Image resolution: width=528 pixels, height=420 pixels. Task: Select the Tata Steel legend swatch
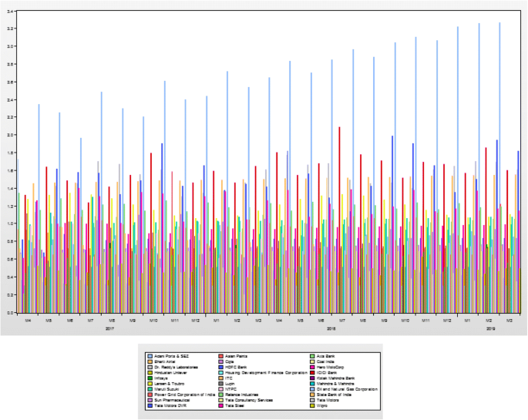(220, 405)
